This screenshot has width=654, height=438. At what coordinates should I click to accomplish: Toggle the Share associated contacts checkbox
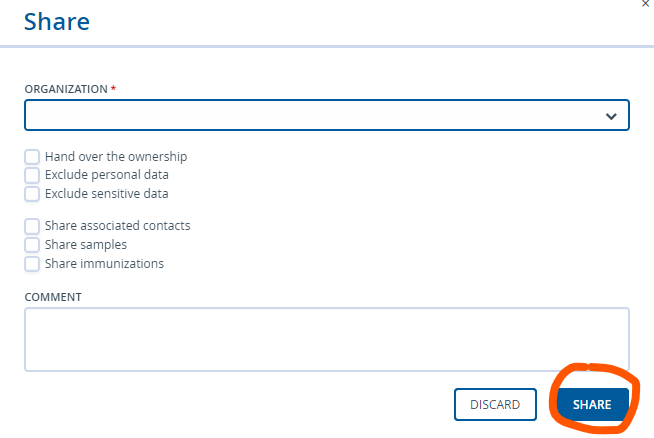[32, 226]
